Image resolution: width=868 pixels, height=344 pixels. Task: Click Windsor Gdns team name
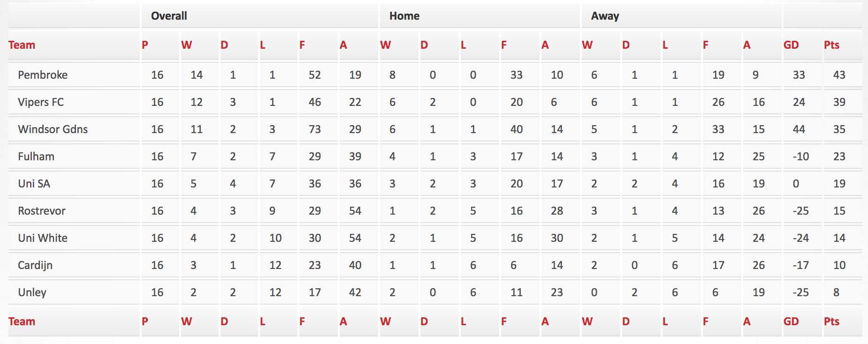click(53, 129)
